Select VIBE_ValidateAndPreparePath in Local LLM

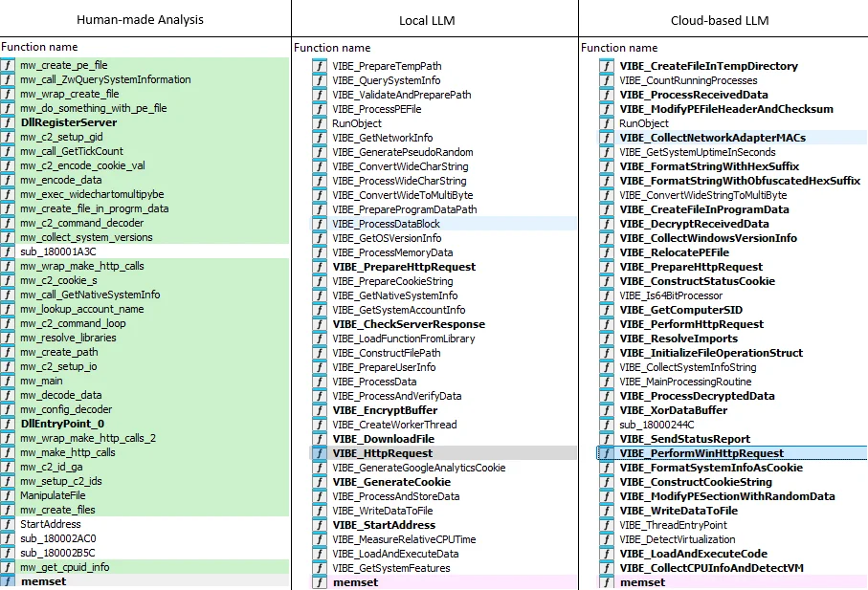coord(443,95)
